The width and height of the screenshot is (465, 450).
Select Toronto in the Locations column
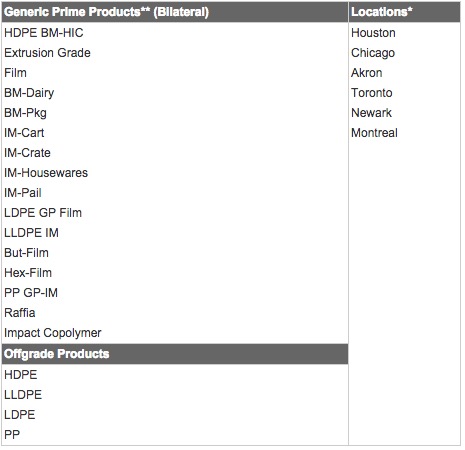372,93
